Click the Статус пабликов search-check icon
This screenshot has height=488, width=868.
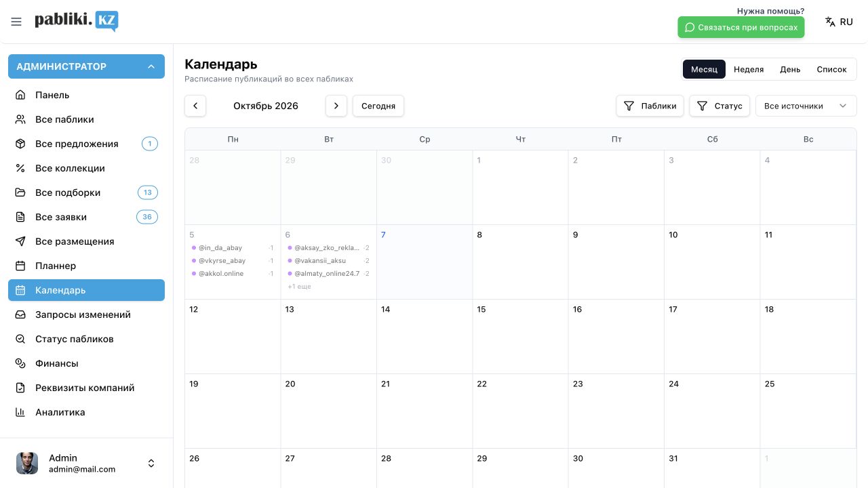(x=20, y=339)
